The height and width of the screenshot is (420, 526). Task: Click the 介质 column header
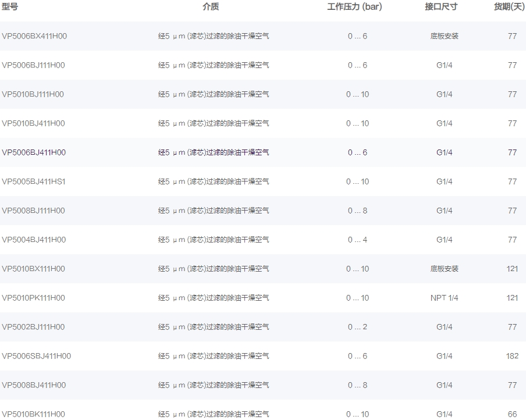pyautogui.click(x=211, y=6)
